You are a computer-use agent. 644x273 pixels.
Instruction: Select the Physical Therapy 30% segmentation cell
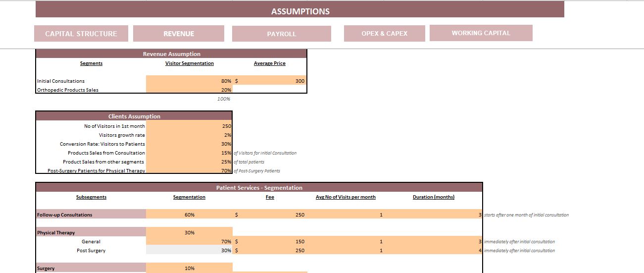click(189, 232)
